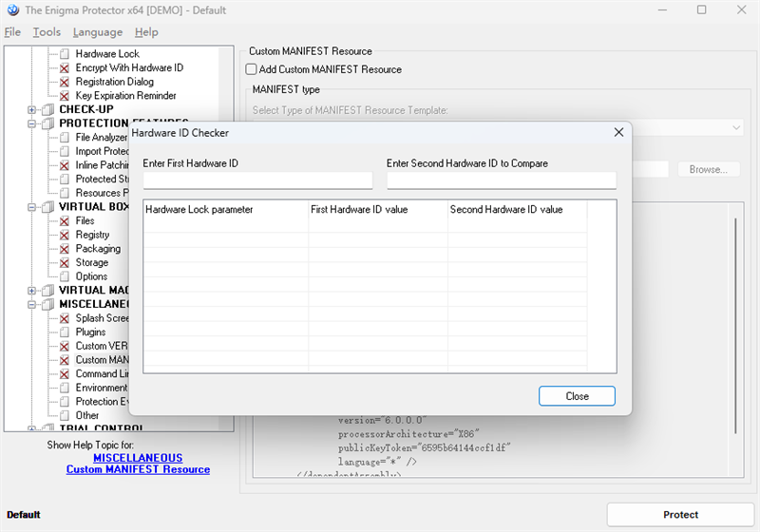Click Close button in Hardware ID Checker
This screenshot has height=532, width=760.
[577, 396]
